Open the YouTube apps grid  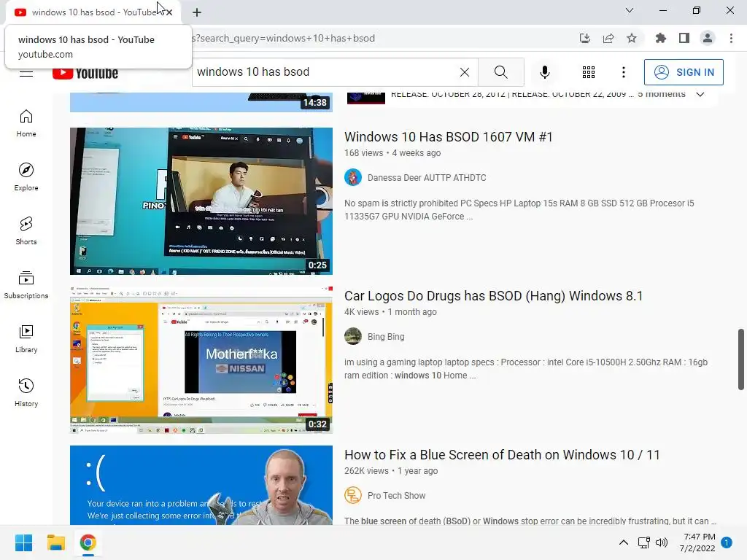pos(589,72)
